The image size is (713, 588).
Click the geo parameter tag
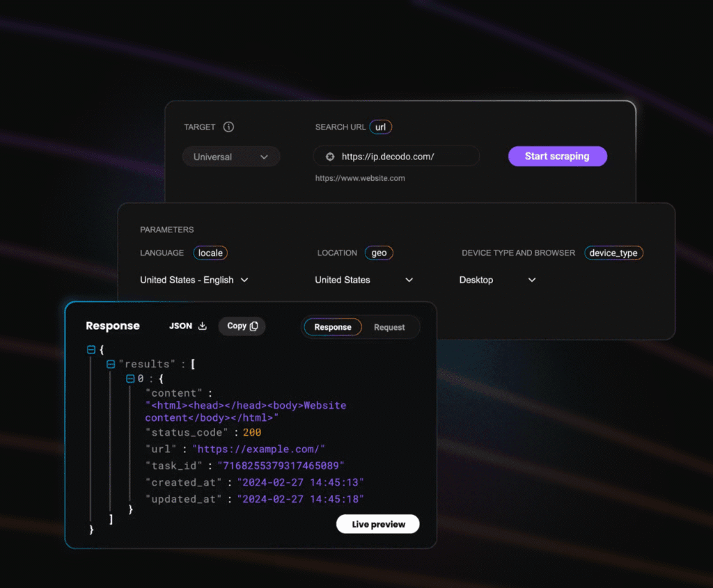click(x=379, y=253)
